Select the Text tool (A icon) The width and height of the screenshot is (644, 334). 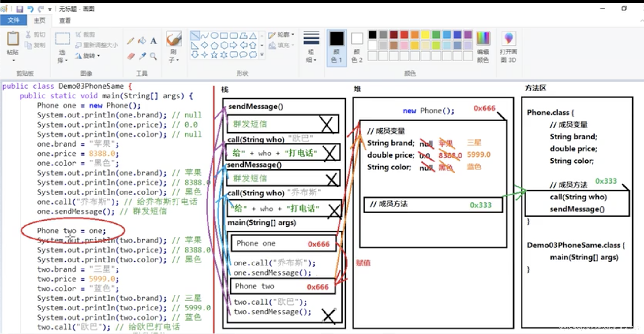point(153,41)
